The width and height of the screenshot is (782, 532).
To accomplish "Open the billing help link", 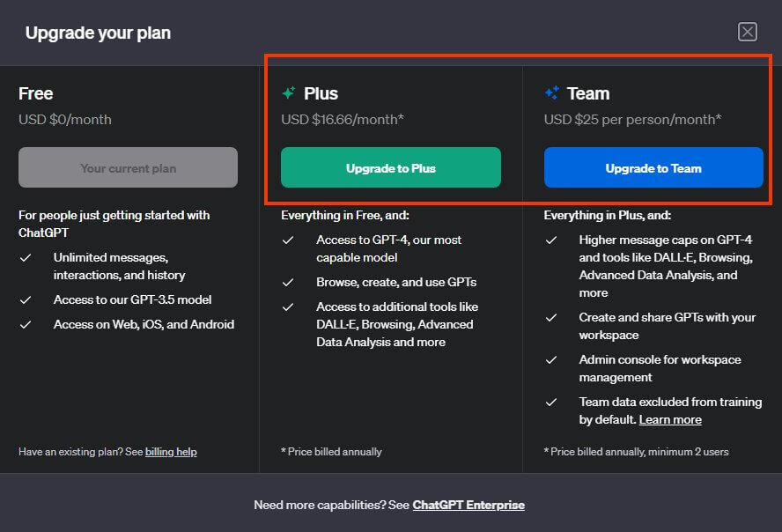I will point(171,452).
